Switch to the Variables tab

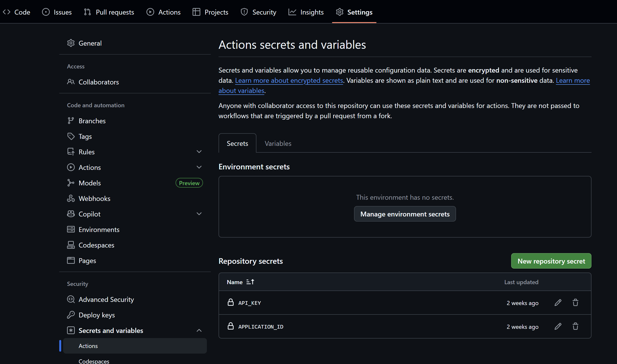coord(278,143)
